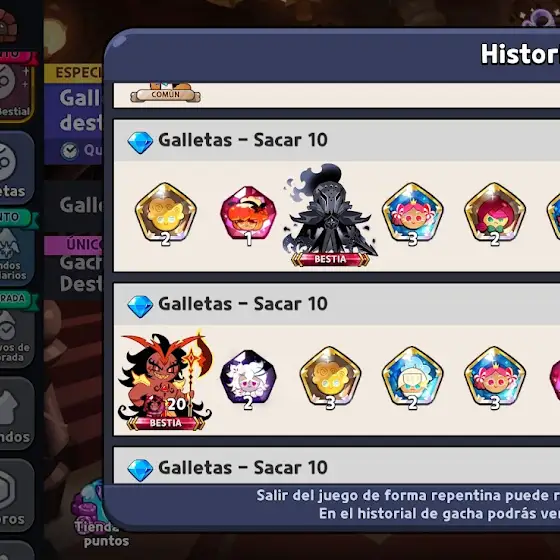Select gold cookie soulstone with count 3 in second row

[x=330, y=378]
